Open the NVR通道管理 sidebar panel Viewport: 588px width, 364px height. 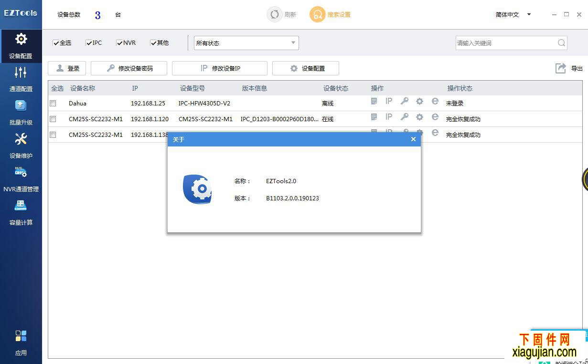tap(21, 179)
